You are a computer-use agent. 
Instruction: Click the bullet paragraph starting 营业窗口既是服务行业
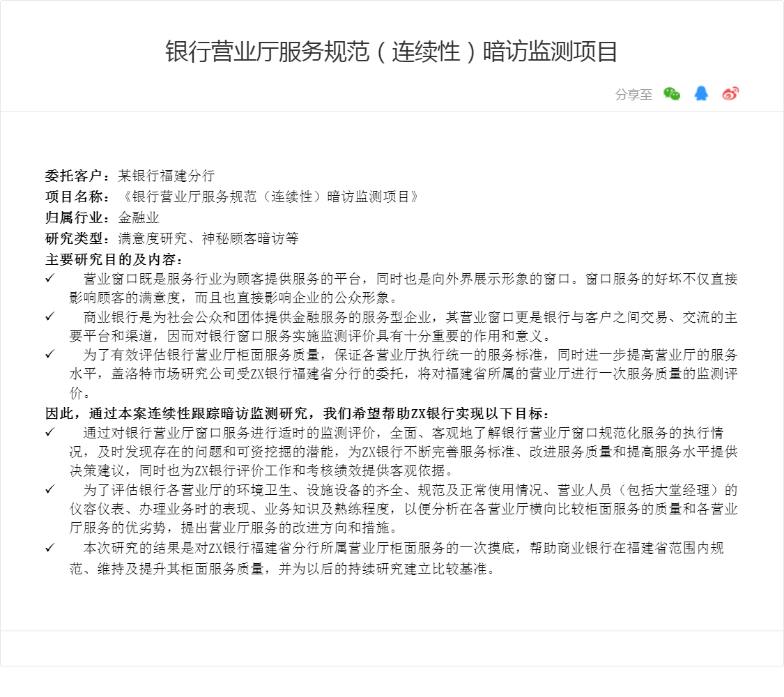click(x=392, y=288)
